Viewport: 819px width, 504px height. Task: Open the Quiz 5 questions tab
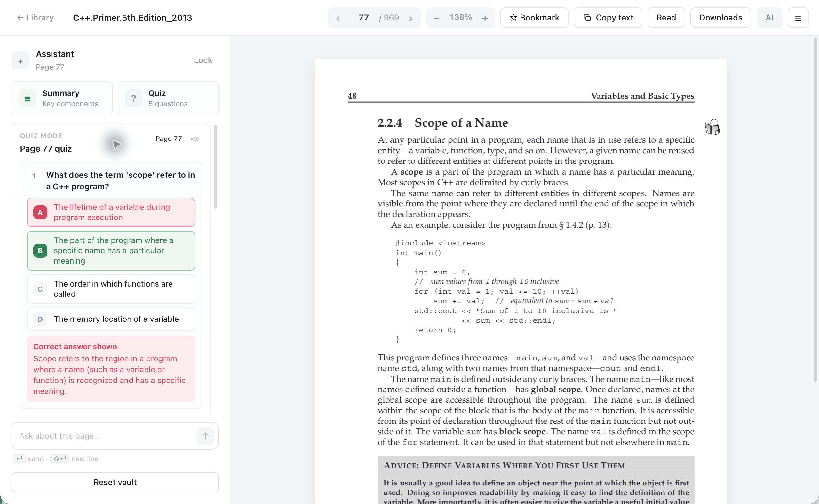point(168,98)
